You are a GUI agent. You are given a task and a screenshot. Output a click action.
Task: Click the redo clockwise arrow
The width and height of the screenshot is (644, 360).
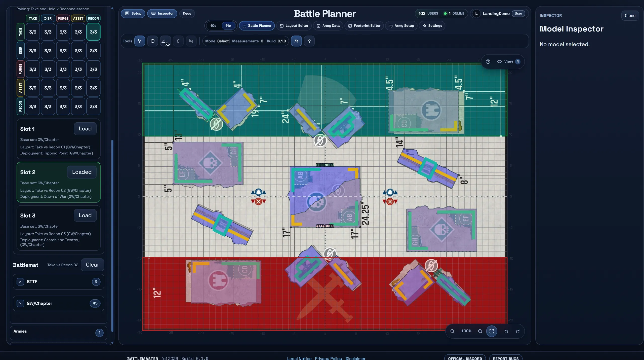coord(518,331)
